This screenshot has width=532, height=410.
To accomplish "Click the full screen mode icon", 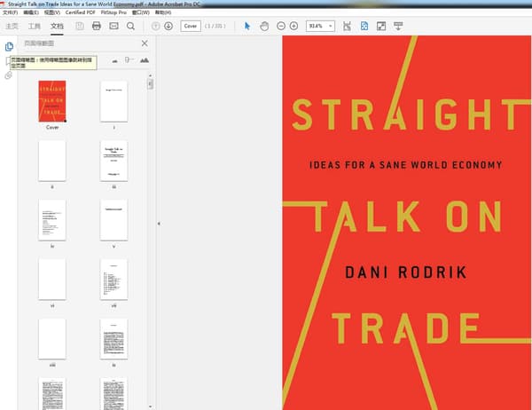I will coord(381,26).
